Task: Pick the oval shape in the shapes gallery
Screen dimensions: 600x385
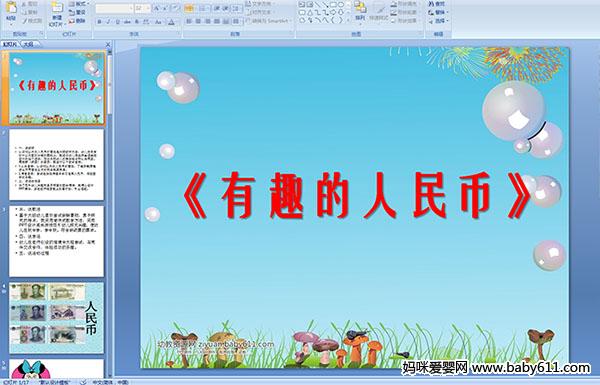Action: (x=341, y=4)
